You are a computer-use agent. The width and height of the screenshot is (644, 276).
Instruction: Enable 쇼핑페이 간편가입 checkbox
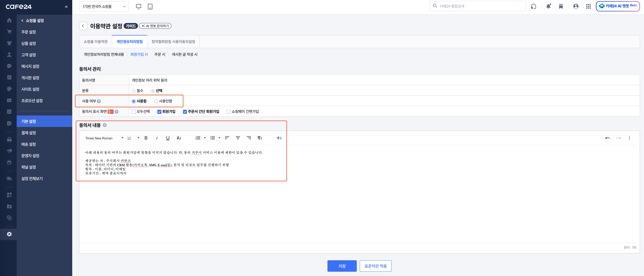[x=229, y=112]
